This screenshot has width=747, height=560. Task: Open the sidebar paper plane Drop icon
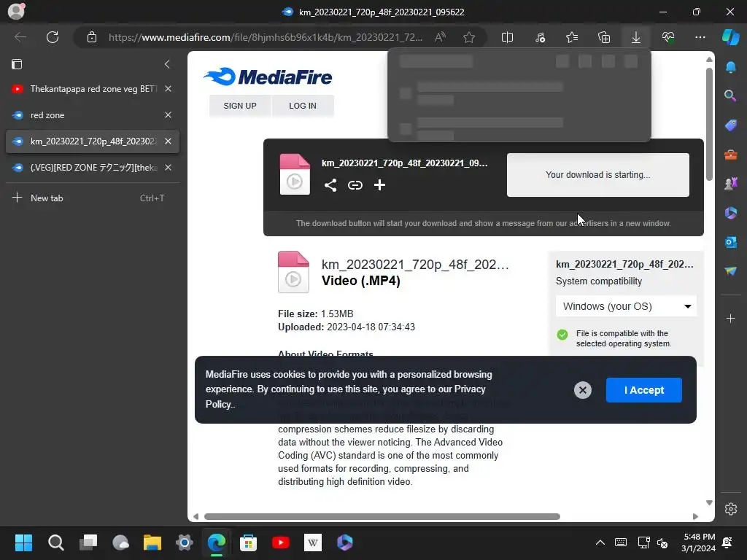pos(731,271)
